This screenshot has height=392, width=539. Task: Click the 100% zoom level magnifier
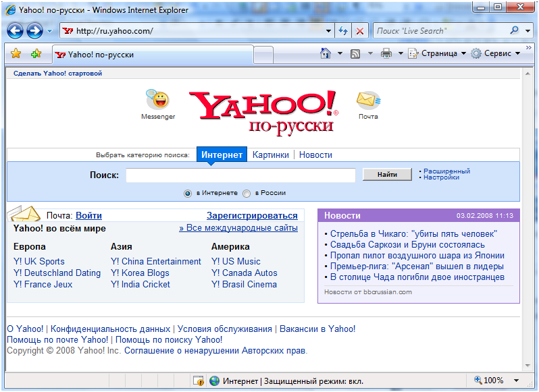pos(478,380)
